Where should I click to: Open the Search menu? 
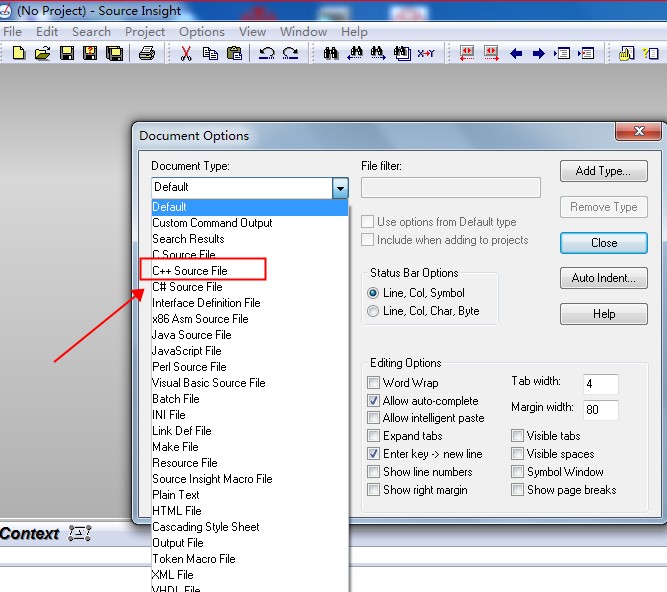(x=91, y=32)
